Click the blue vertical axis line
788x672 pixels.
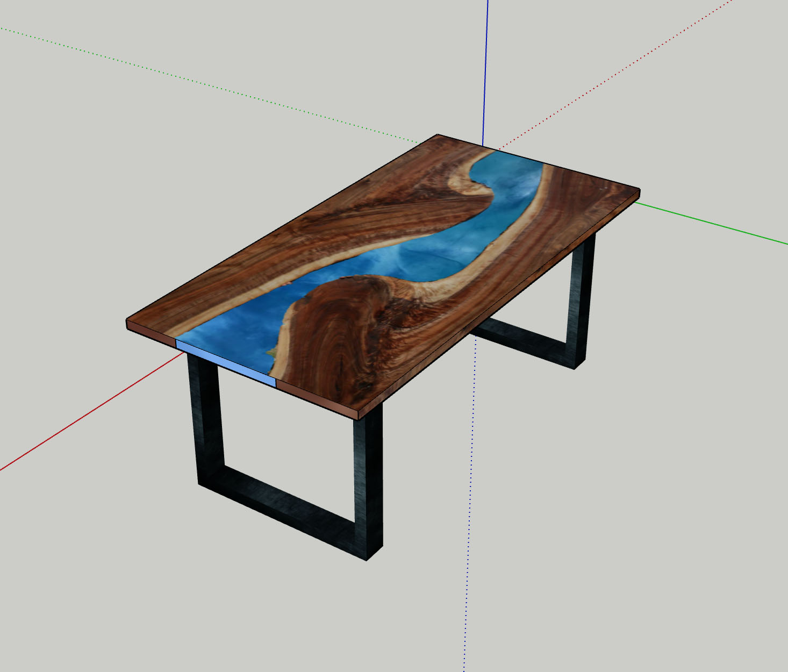[486, 73]
